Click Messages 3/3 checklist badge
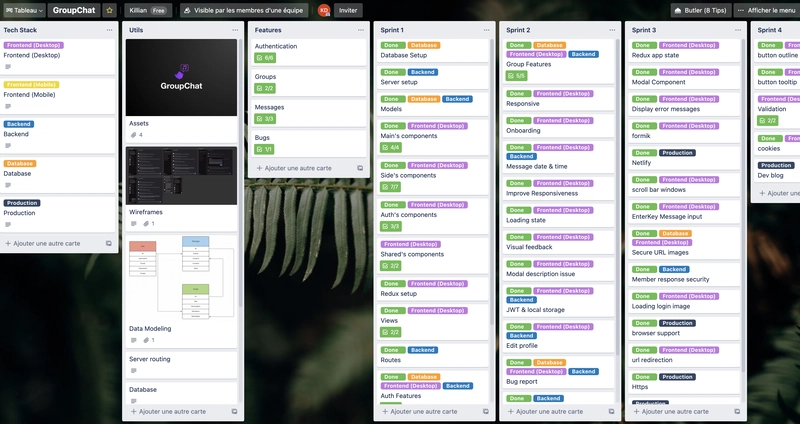800x424 pixels. point(265,119)
